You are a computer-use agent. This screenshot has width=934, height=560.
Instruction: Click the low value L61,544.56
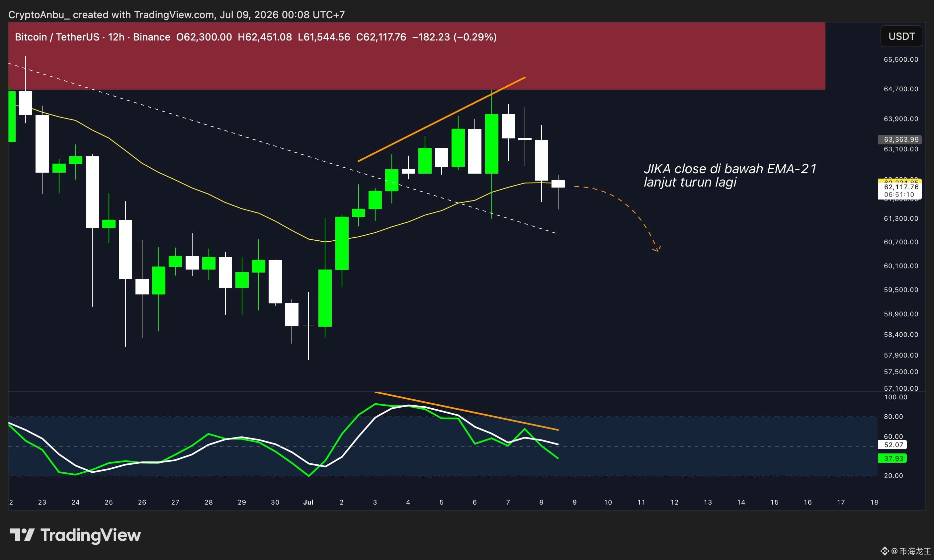click(x=324, y=37)
